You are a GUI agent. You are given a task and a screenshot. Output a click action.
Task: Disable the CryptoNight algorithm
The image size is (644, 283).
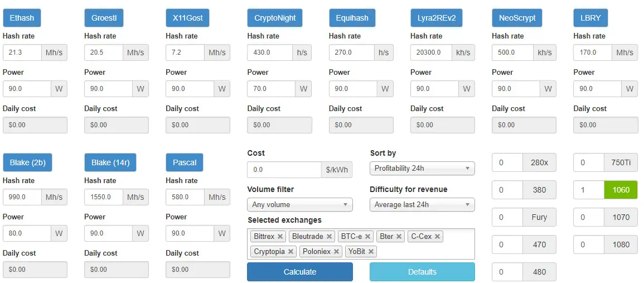point(275,18)
